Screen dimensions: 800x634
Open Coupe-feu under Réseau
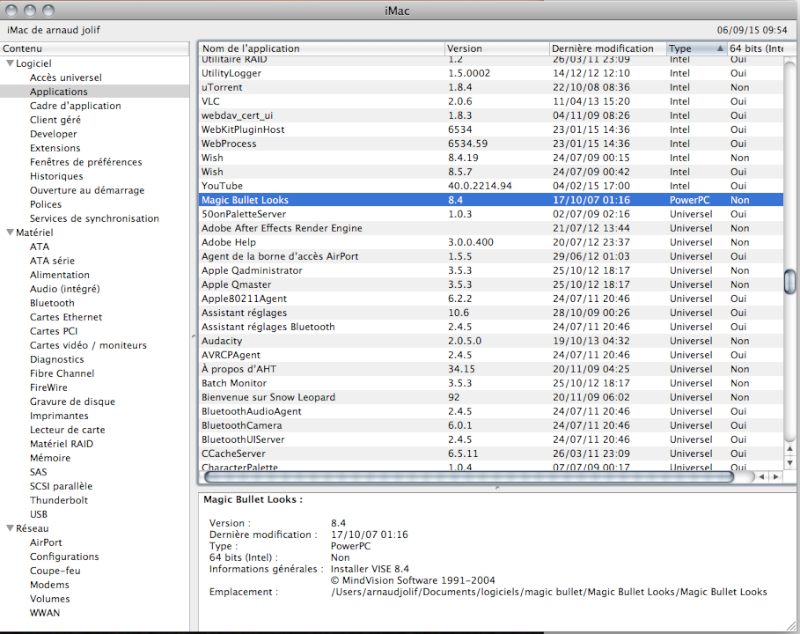56,571
